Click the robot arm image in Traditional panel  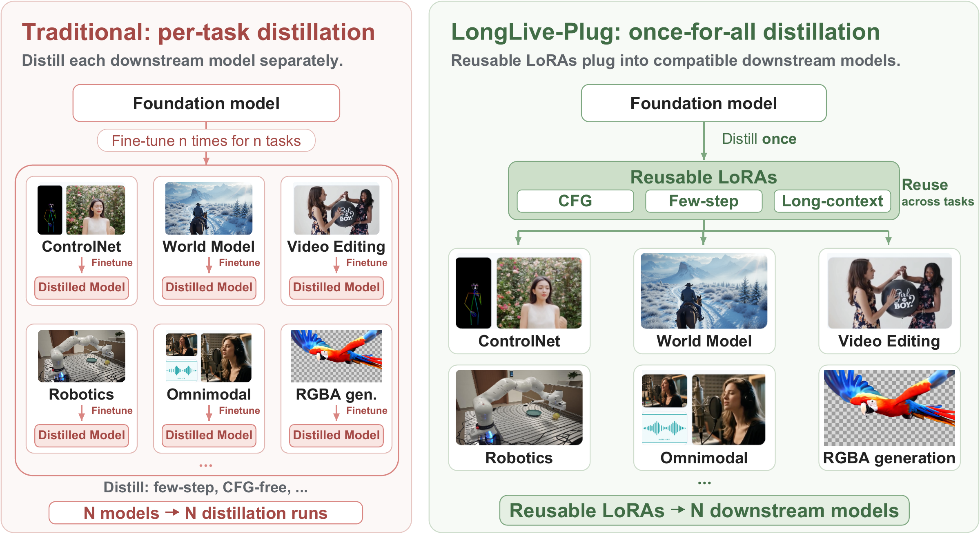pyautogui.click(x=82, y=356)
